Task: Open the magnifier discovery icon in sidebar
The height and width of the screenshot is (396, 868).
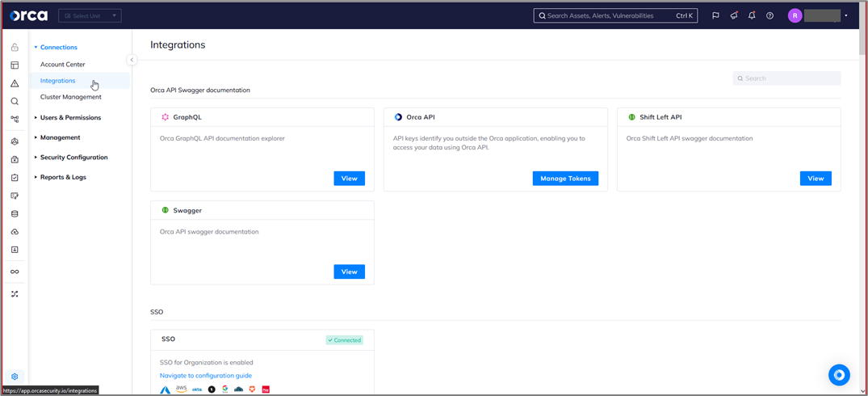Action: click(15, 102)
